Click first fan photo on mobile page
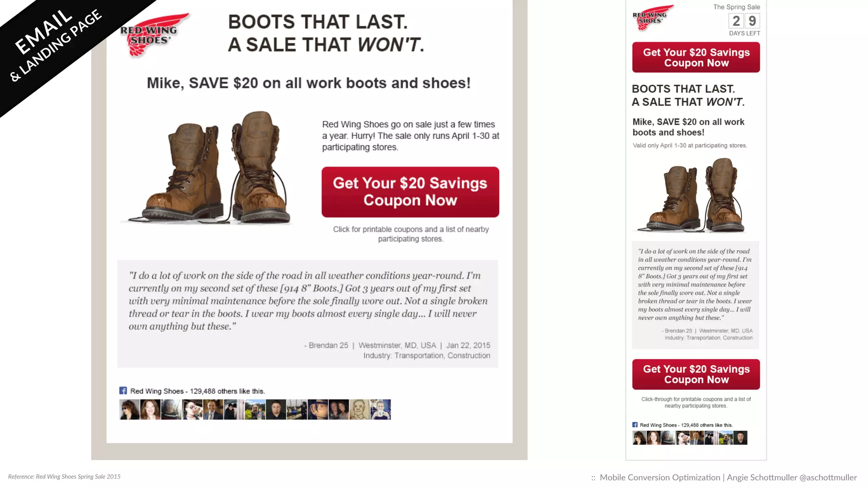This screenshot has height=488, width=868. 639,438
